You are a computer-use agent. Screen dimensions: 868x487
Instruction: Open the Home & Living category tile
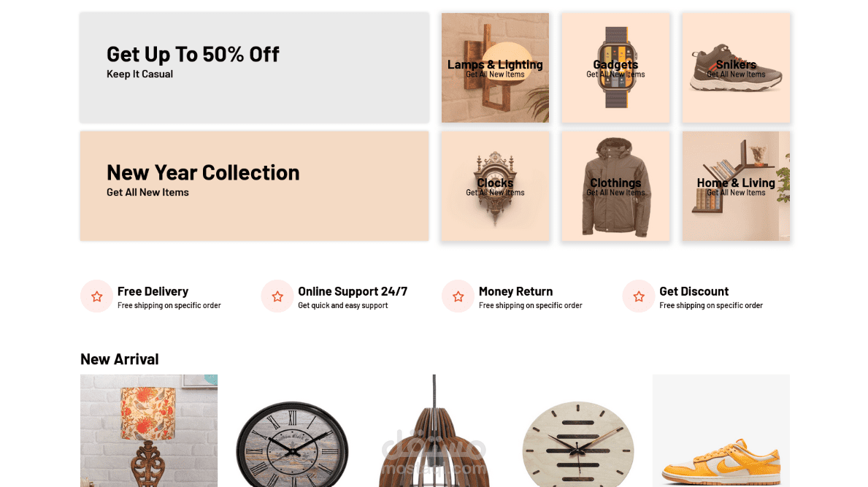[737, 186]
